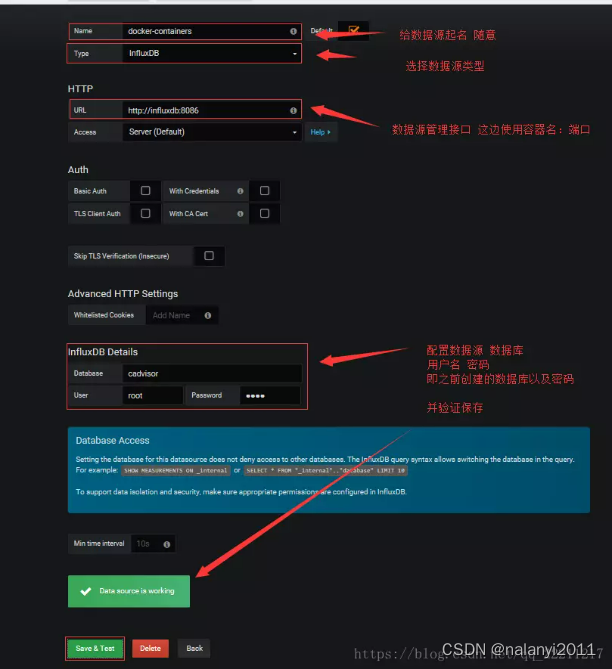The height and width of the screenshot is (669, 612).
Task: Click the Whitelisted Cookies info icon
Action: (208, 316)
